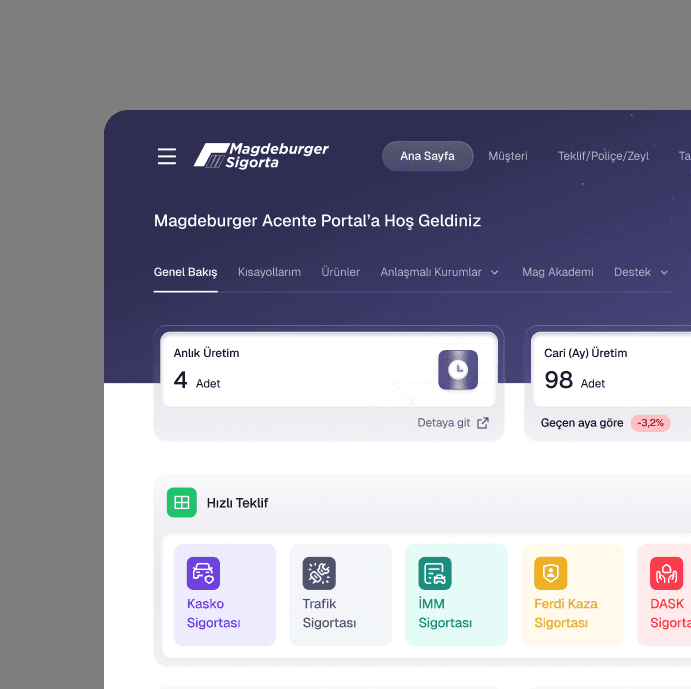Screen dimensions: 691x689
Task: Click the red DASK house icon
Action: pos(667,573)
